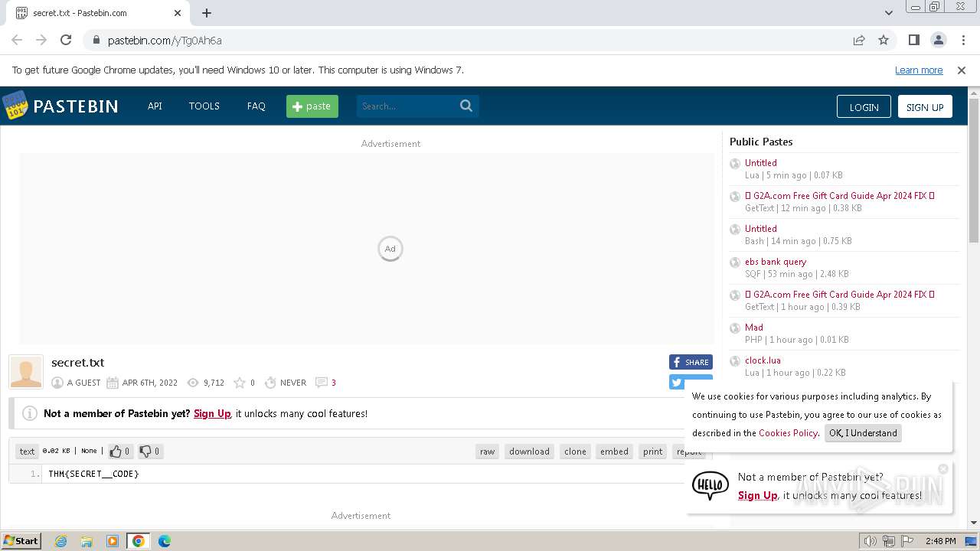The image size is (980, 551).
Task: Click the Pastebin logo icon
Action: point(15,106)
